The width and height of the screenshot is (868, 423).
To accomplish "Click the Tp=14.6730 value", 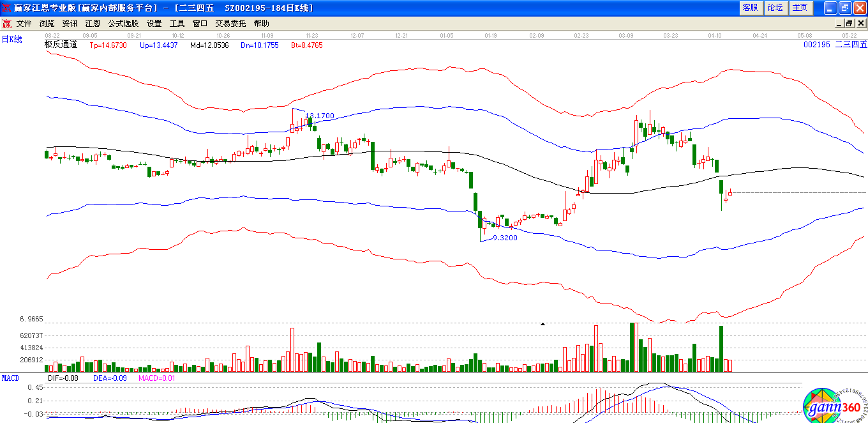I will click(x=108, y=45).
